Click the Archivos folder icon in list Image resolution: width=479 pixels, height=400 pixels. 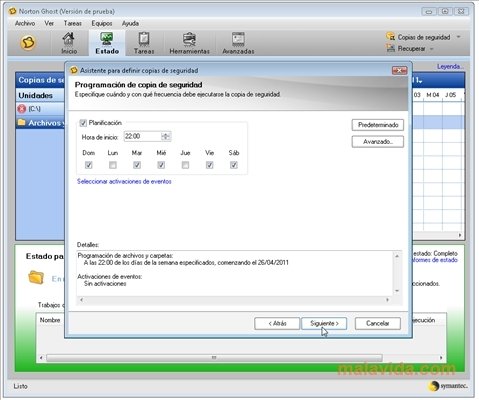(22, 122)
